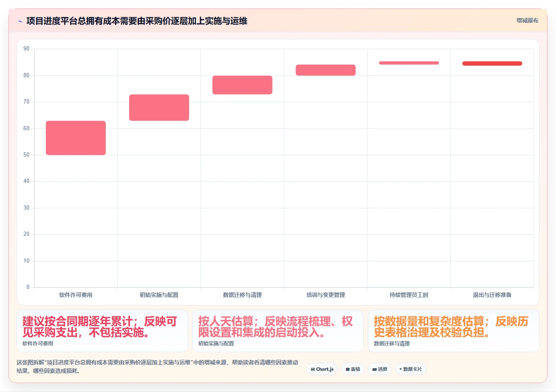Click the 退出与迁移准备 x-axis label
556x392 pixels.
492,295
